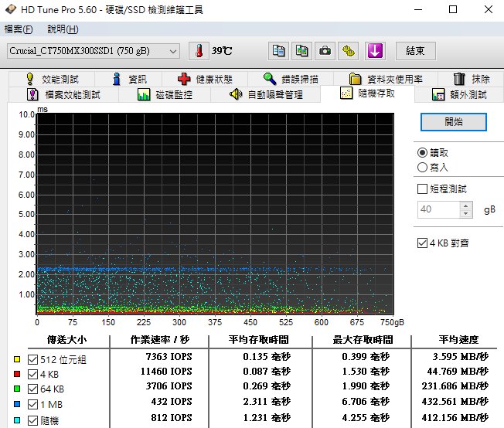Open the 錯誤掃描 tab with magnifier
The image size is (504, 428).
(x=295, y=79)
